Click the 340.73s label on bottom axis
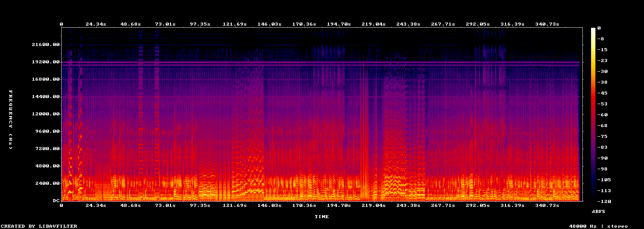 (x=548, y=205)
